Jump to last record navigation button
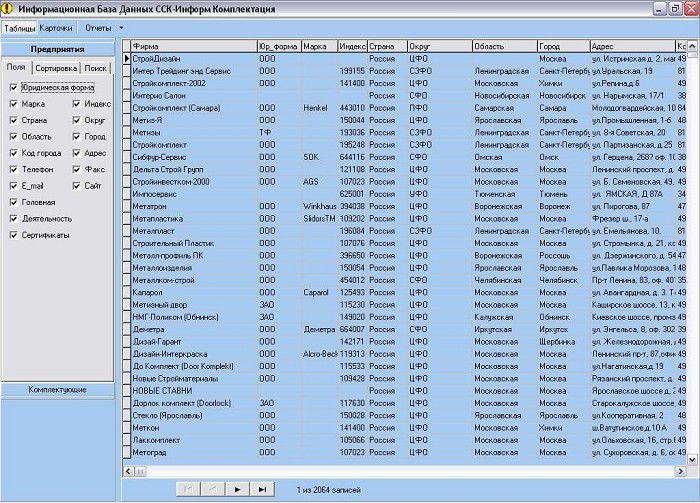The image size is (700, 503). pyautogui.click(x=262, y=490)
